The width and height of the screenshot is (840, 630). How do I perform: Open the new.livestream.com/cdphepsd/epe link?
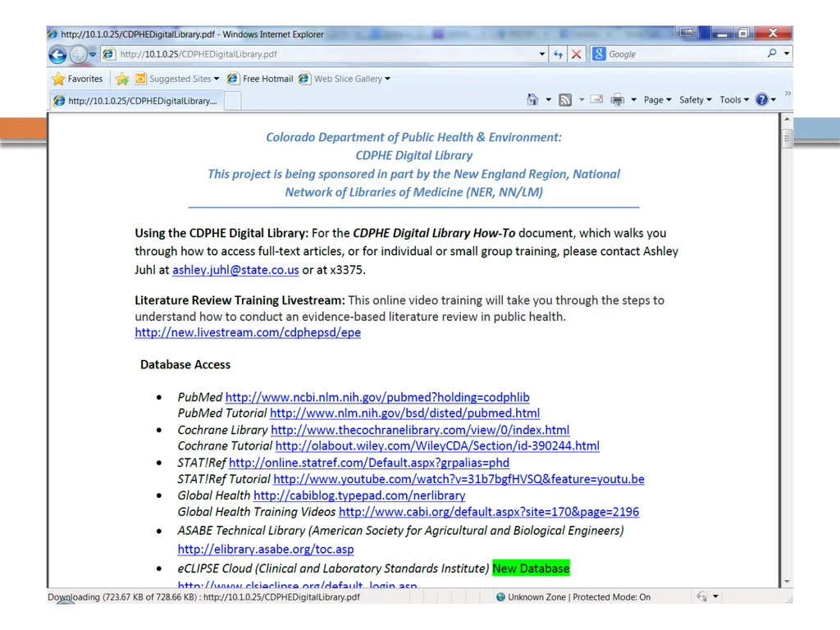click(x=248, y=332)
